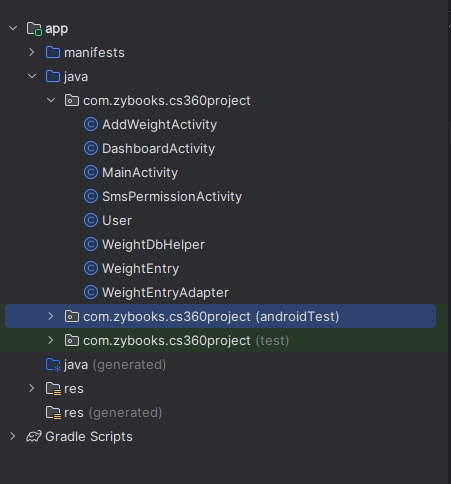Expand the manifests folder
The width and height of the screenshot is (451, 484).
tap(32, 52)
